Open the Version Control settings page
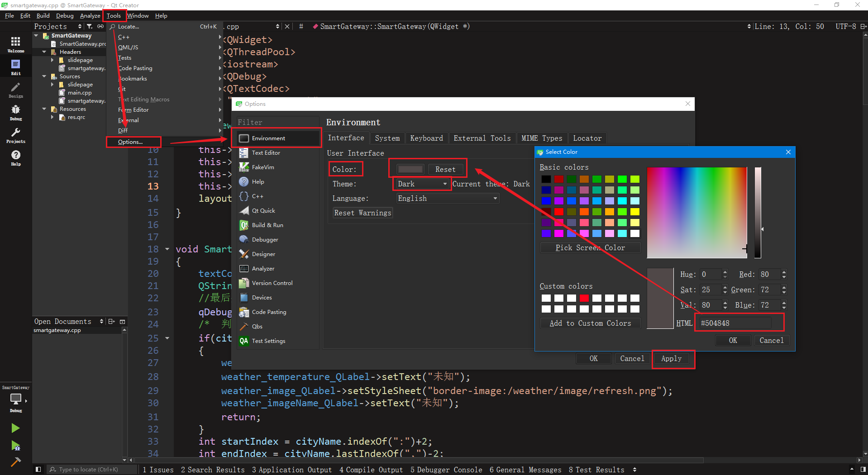868x475 pixels. [244, 283]
